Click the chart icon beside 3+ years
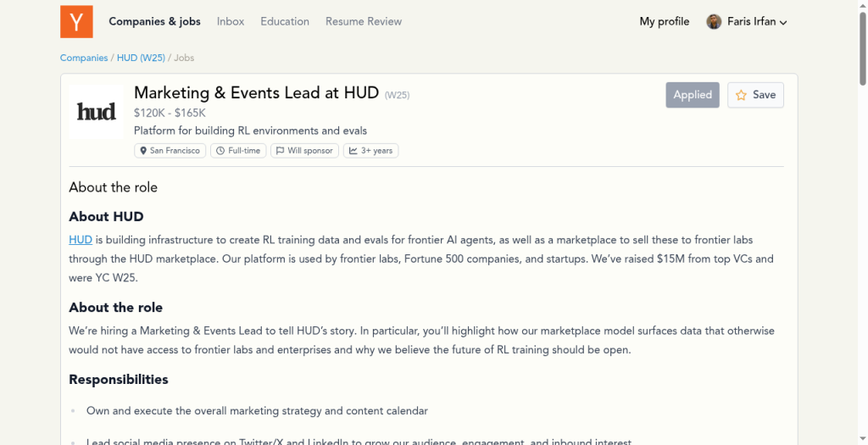The height and width of the screenshot is (445, 868). [353, 151]
